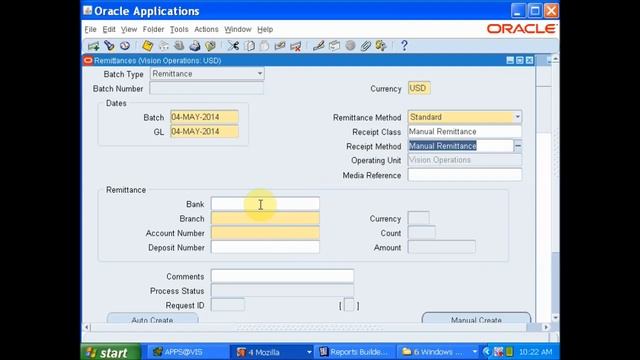
Task: Click the Switch Responsibilities toolbar icon
Action: [179, 46]
